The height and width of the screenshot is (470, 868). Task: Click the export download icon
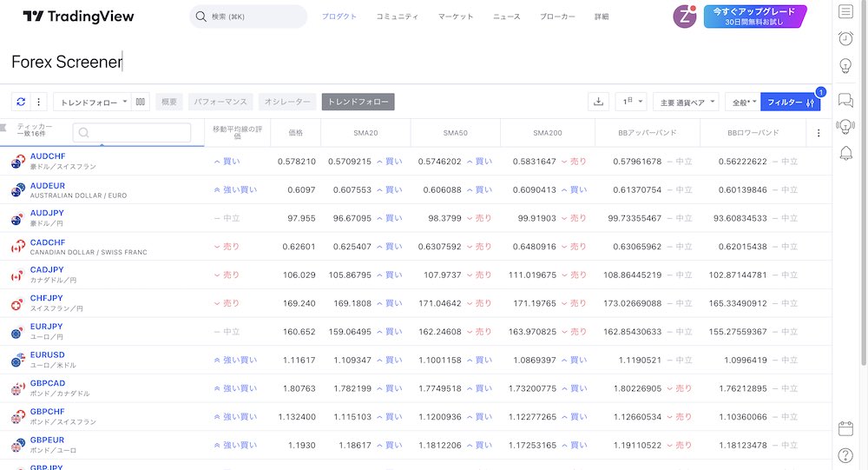tap(598, 102)
